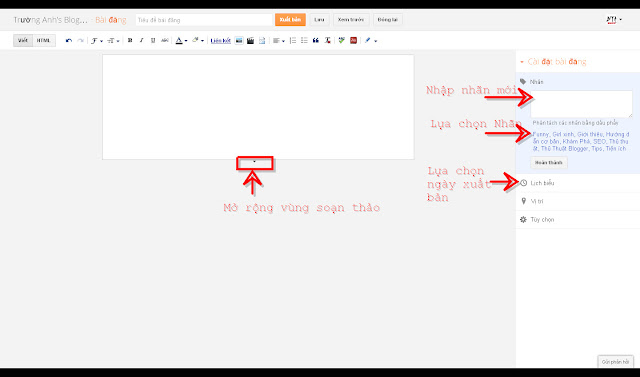Screen dimensions: 640x377
Task: Open the Trường Anh's Blog title link
Action: click(50, 20)
